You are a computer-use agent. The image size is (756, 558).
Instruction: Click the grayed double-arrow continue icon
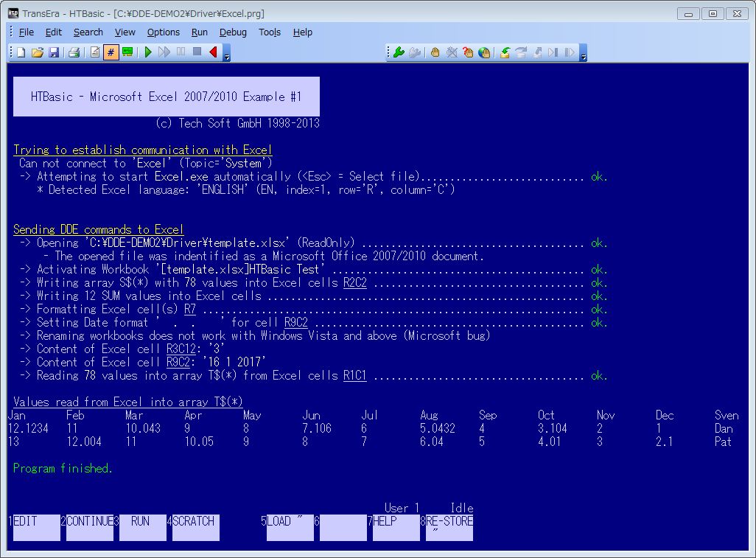[164, 52]
